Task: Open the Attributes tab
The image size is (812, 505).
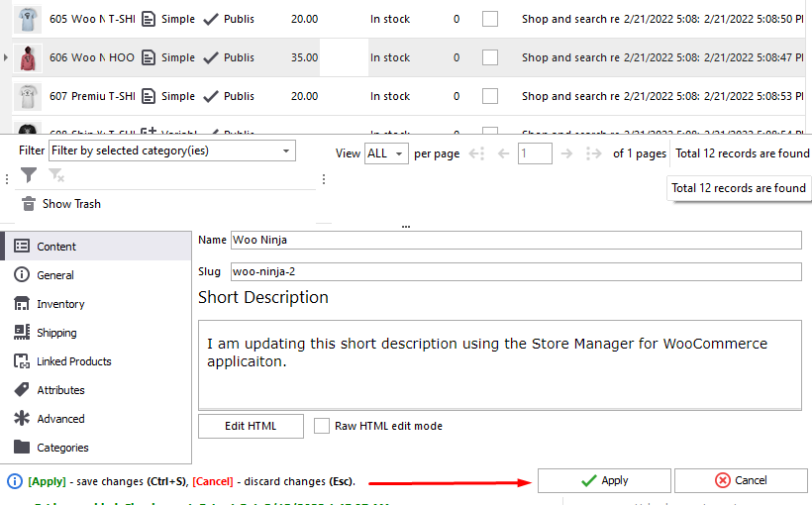Action: [96, 390]
